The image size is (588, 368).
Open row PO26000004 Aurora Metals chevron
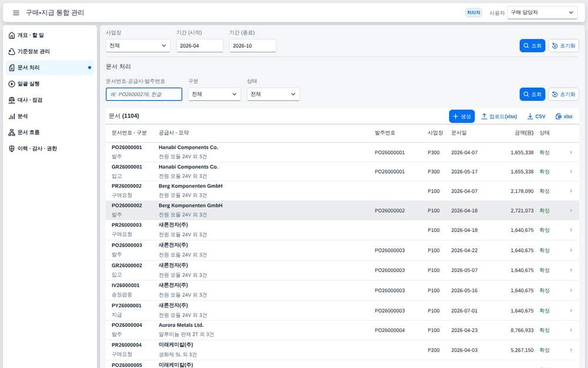click(571, 330)
